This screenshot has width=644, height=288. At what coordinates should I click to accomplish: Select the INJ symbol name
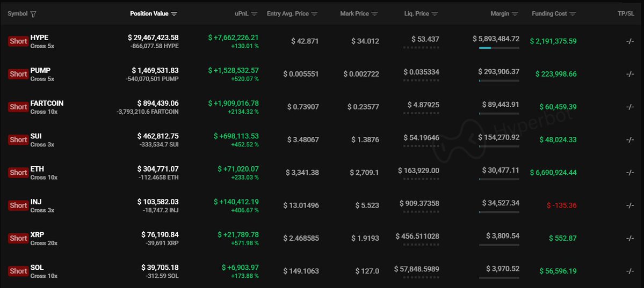36,202
